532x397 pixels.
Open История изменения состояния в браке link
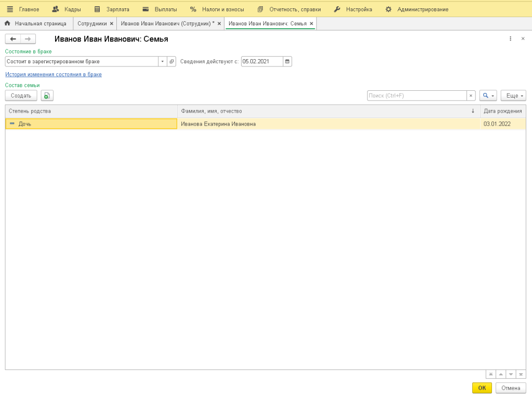53,75
